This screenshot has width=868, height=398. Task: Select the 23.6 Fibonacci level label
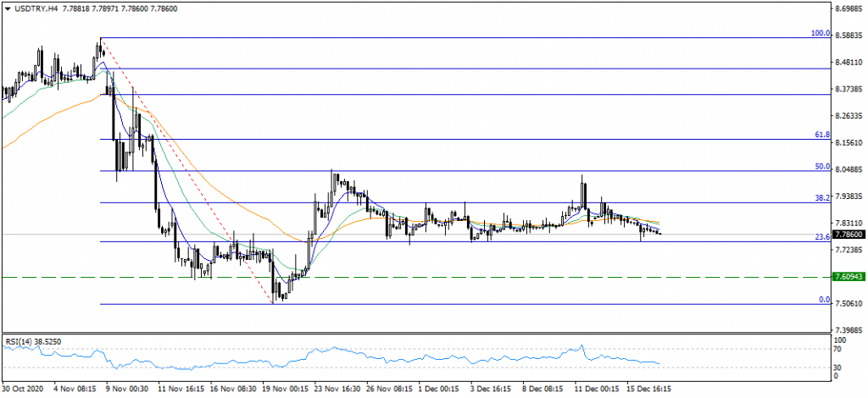(821, 237)
